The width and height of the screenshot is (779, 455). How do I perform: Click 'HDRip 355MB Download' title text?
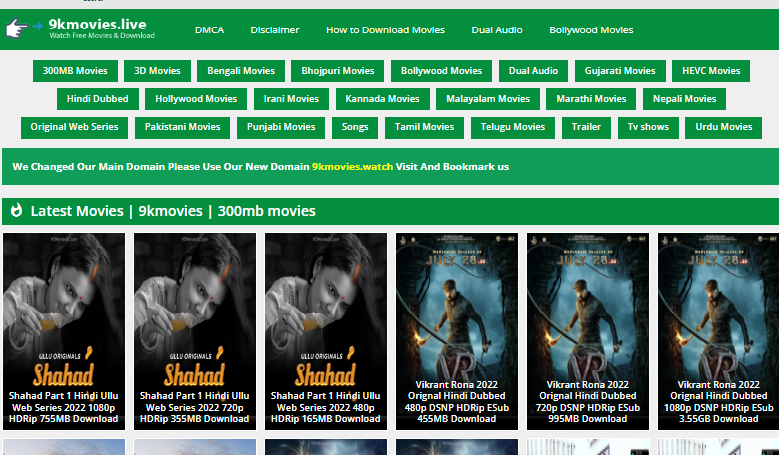coord(194,419)
